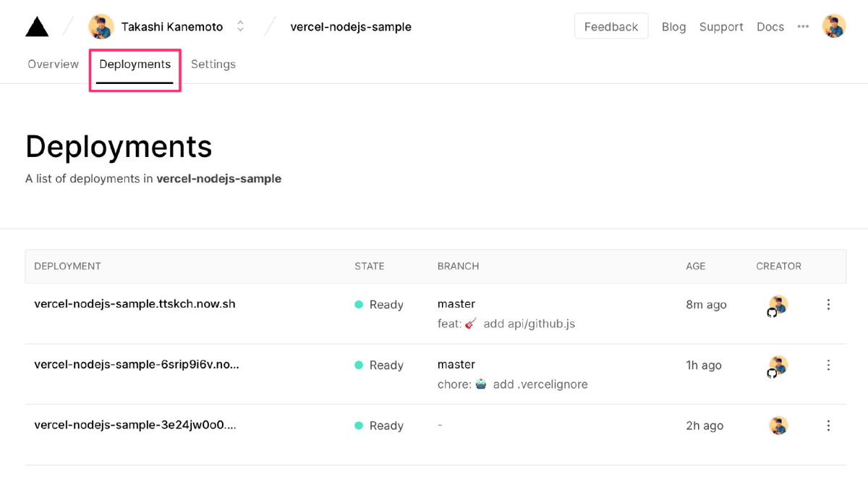Viewport: 868px width, 490px height.
Task: Click the CREATOR column header
Action: 779,266
